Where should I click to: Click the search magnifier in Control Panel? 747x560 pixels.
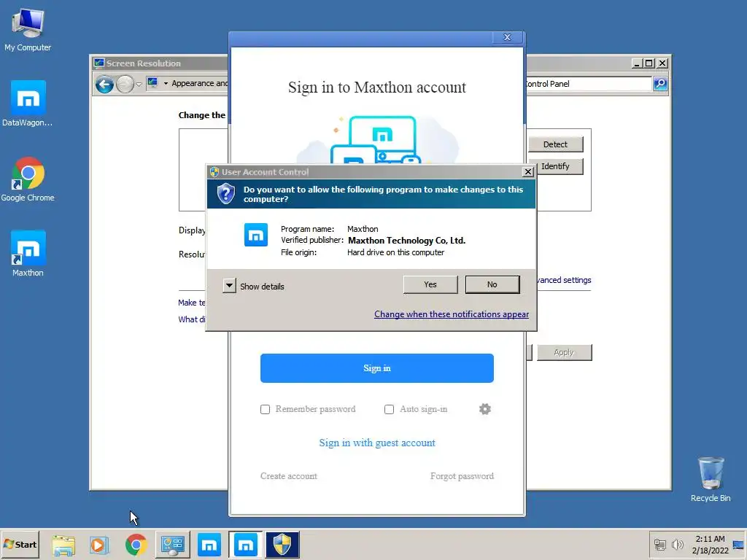(x=660, y=84)
